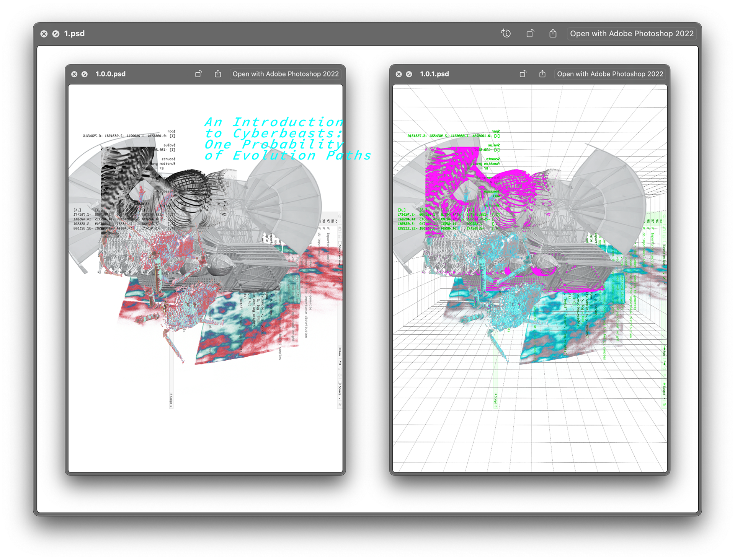Rotate the 1.psd preview using rotate icon
This screenshot has width=735, height=560.
(x=530, y=34)
